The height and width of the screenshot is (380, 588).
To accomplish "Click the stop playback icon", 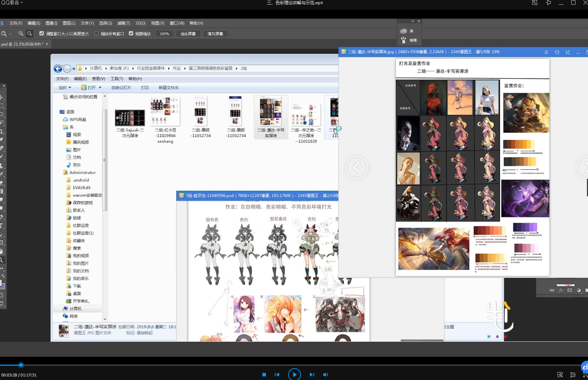I will tap(264, 375).
